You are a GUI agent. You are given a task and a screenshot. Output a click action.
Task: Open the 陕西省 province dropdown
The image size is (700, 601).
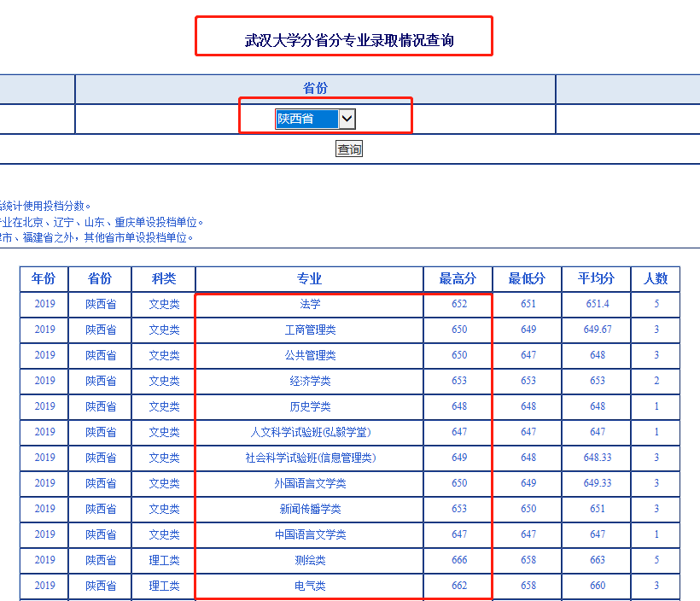[315, 119]
